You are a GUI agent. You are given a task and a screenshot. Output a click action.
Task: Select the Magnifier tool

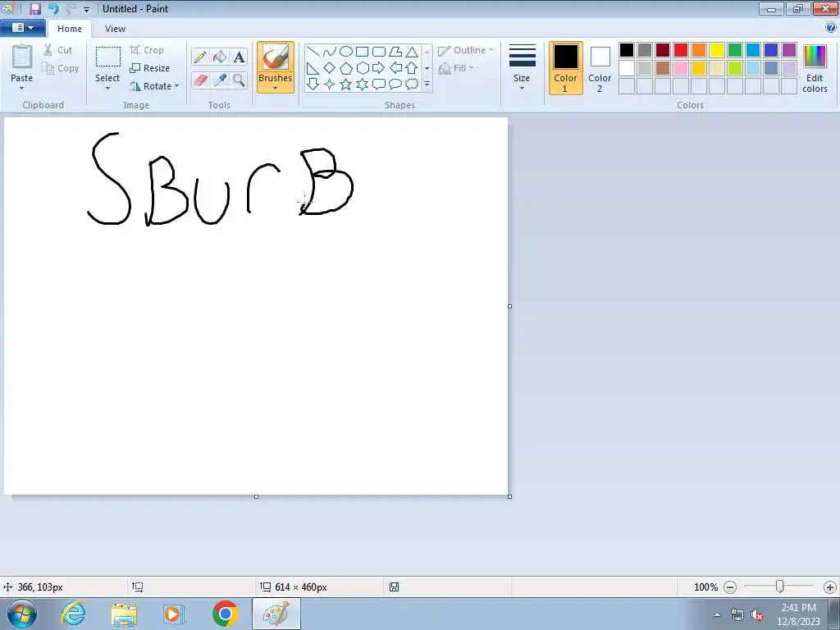click(239, 80)
